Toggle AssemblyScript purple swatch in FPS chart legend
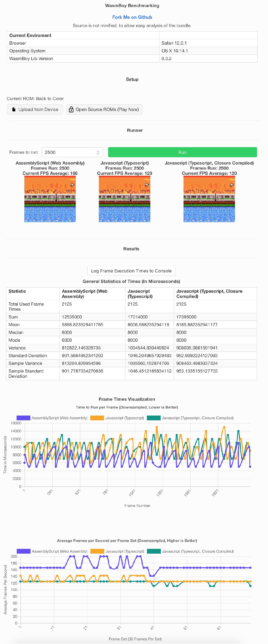 click(24, 551)
